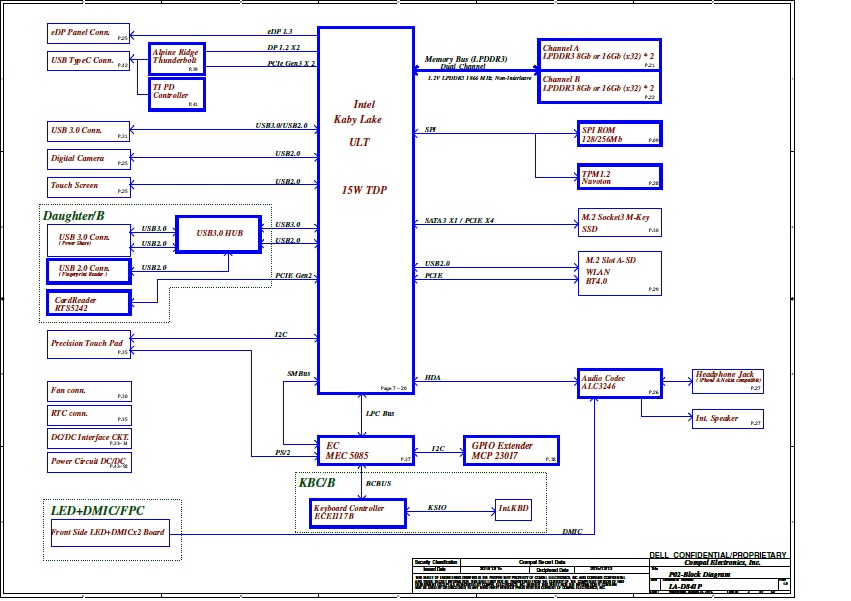Select the KSIO signal label
This screenshot has height=601, width=851.
437,508
